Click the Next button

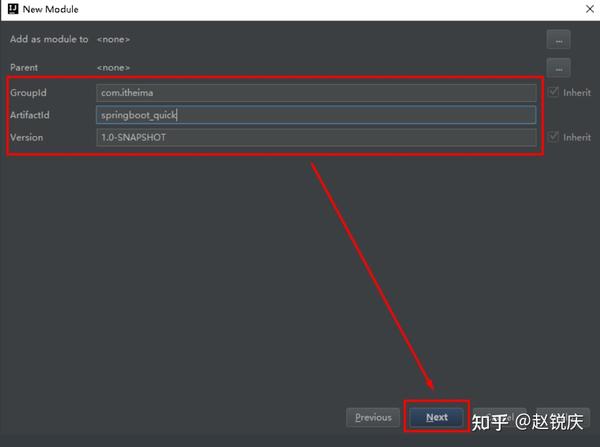click(437, 417)
